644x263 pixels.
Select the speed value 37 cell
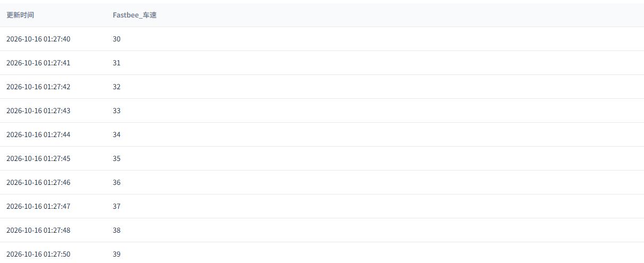[116, 206]
